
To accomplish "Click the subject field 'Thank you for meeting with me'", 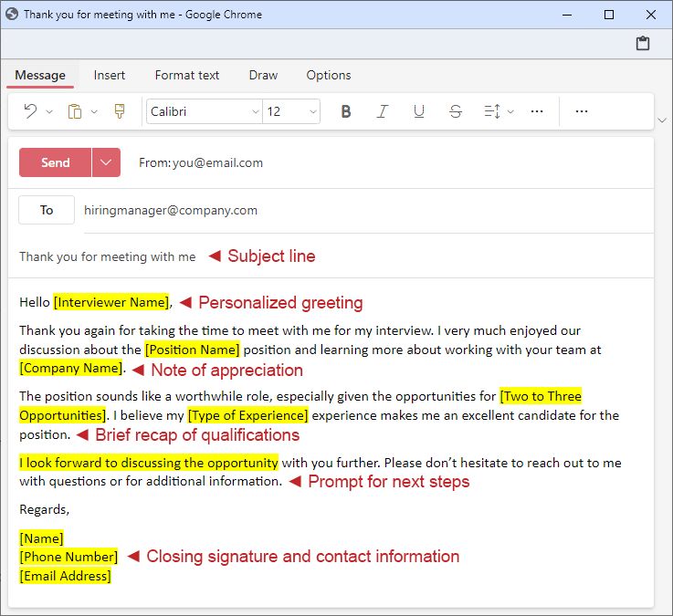I will pyautogui.click(x=108, y=256).
